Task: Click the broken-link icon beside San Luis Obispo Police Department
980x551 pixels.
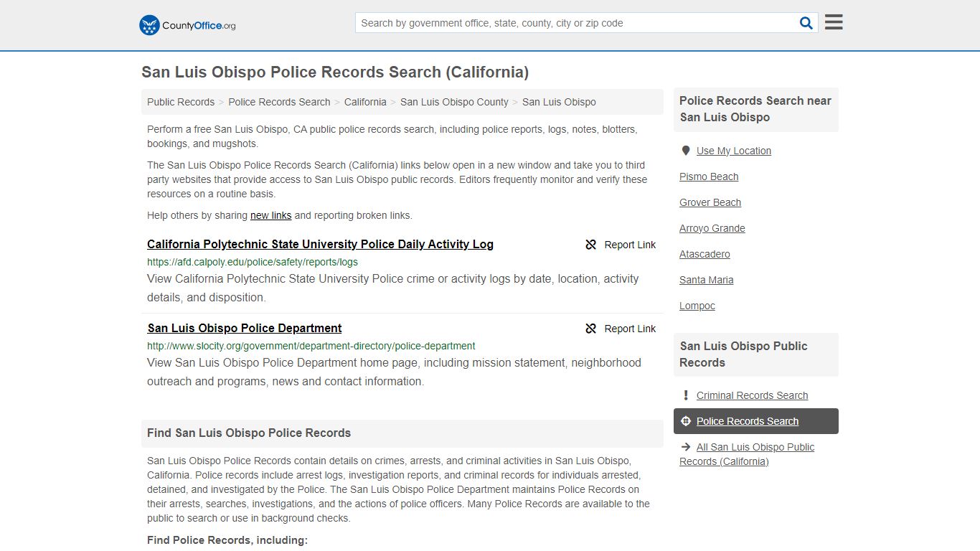Action: click(x=591, y=329)
